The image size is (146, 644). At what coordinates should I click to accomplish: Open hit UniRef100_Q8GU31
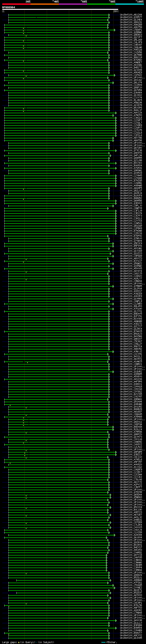coord(131,22)
